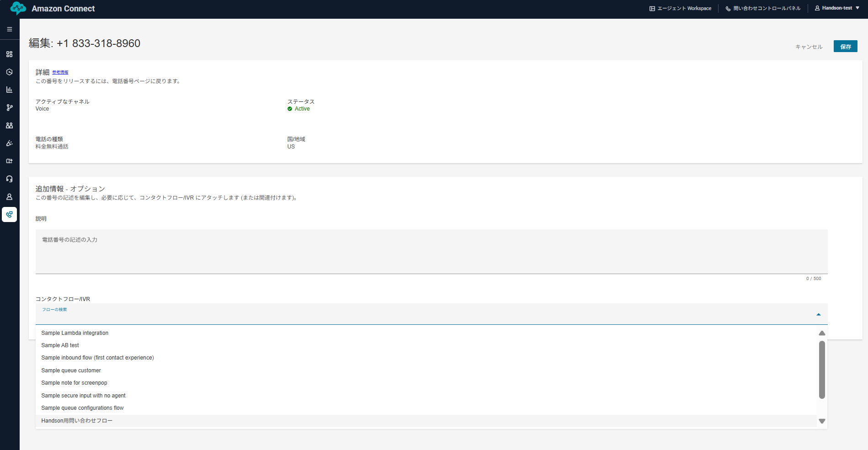868x450 pixels.
Task: Select Sample note for screenpop flow
Action: click(x=426, y=383)
